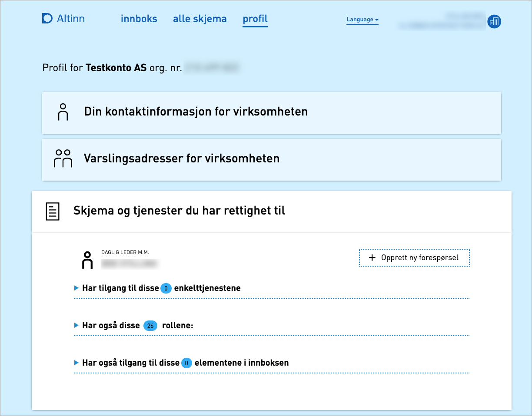
Task: Switch to the innboks tab
Action: (x=139, y=19)
